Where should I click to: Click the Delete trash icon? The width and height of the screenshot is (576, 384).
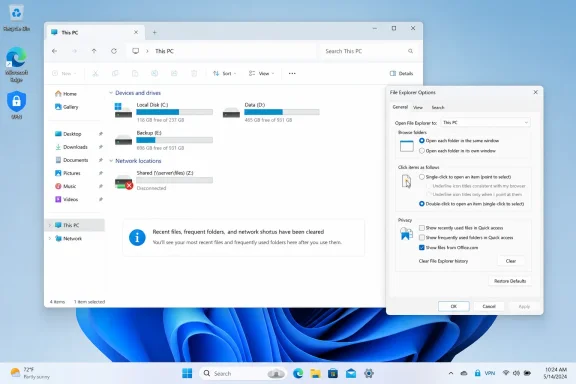(194, 73)
